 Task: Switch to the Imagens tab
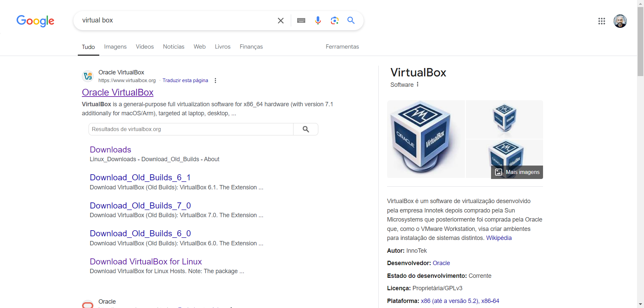pyautogui.click(x=115, y=47)
